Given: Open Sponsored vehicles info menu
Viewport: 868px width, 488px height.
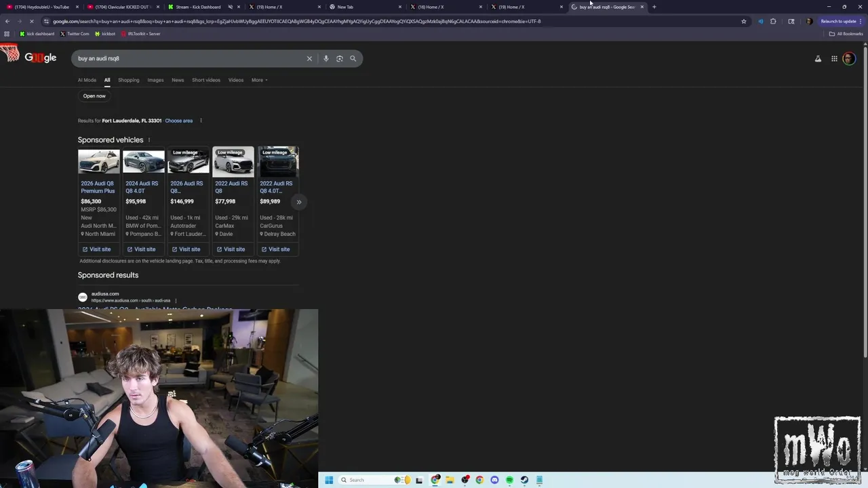Looking at the screenshot, I should tap(149, 140).
